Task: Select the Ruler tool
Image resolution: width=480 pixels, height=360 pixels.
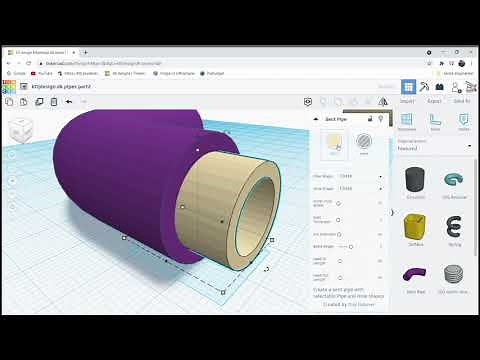Action: (x=435, y=122)
